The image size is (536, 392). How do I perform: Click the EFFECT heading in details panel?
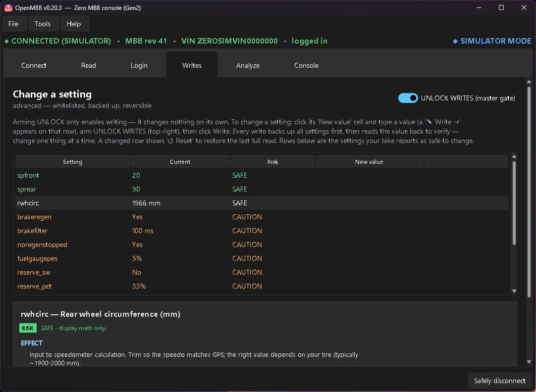[32, 343]
